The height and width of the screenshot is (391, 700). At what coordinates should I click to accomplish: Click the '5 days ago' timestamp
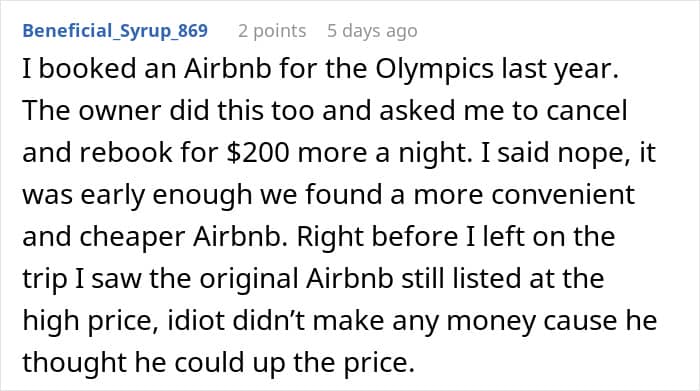[372, 31]
